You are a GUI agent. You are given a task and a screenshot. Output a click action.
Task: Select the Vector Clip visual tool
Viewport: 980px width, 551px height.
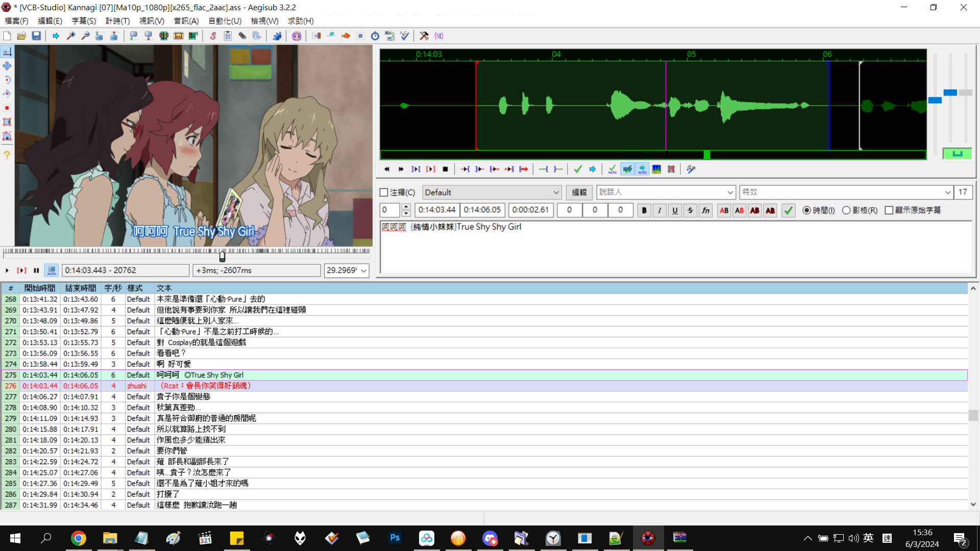coord(7,136)
